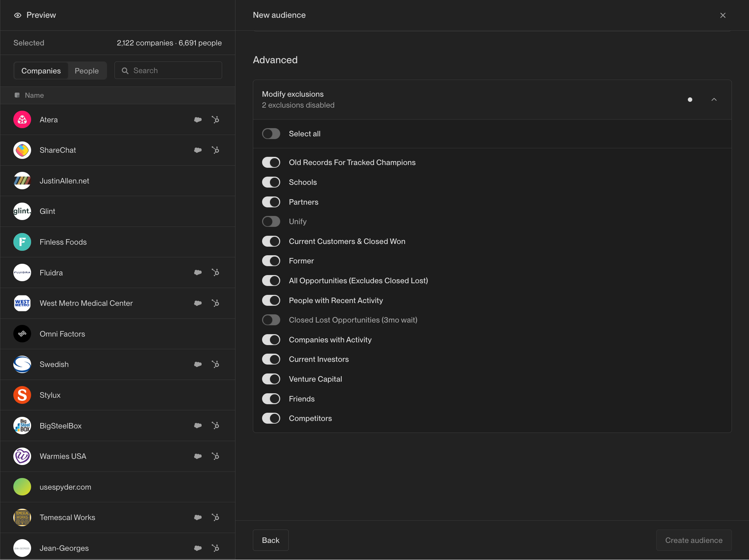Click the Create audience button
The image size is (749, 560).
click(x=694, y=540)
